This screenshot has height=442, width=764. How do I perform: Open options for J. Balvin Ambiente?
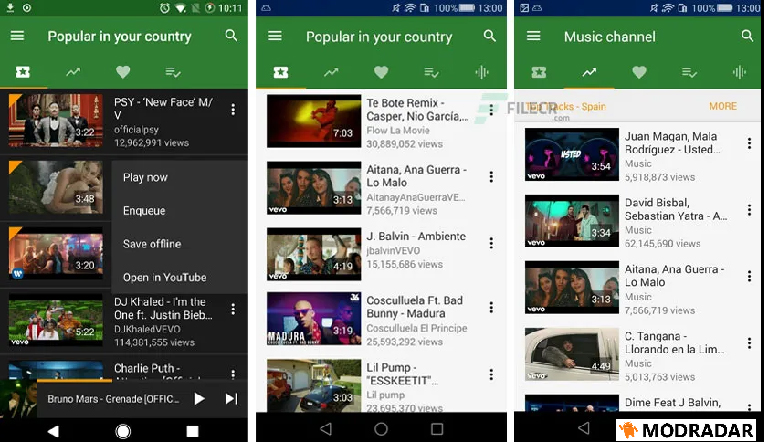(x=491, y=243)
